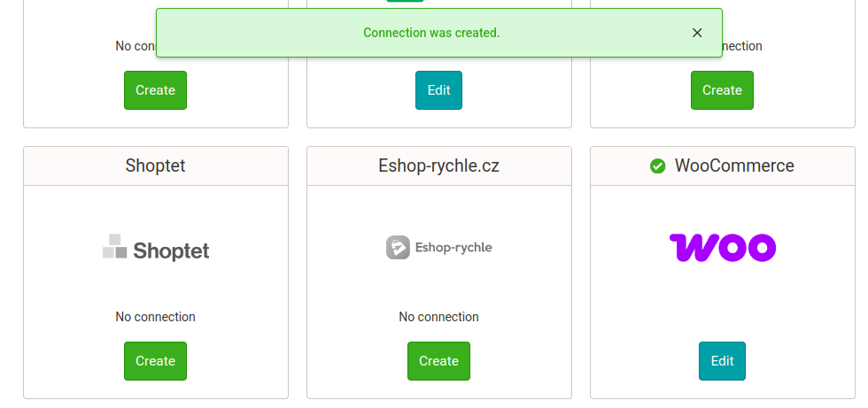Click 'No connection' text under Eshop-rychle logo
868x408 pixels.
(x=439, y=317)
